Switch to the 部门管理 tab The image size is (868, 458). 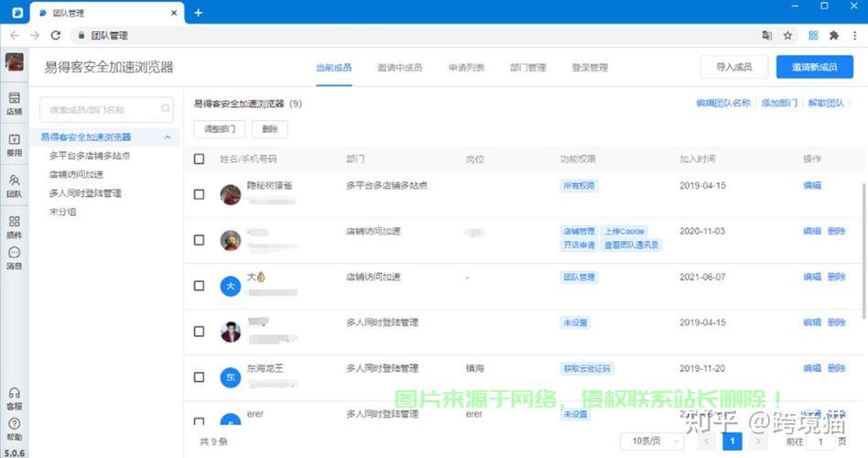[x=527, y=68]
